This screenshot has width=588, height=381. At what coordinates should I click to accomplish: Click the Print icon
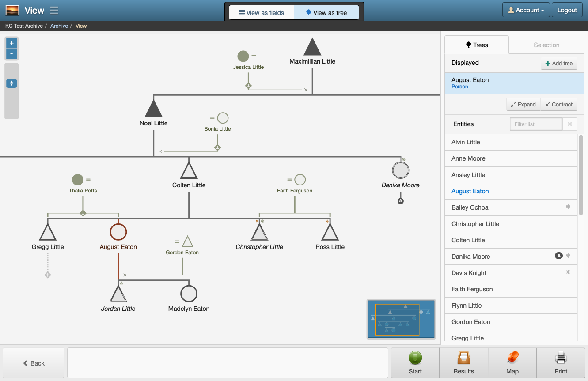tap(561, 358)
